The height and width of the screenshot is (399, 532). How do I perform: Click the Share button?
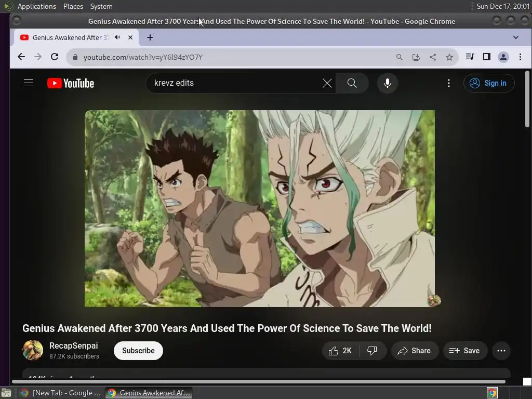[415, 351]
